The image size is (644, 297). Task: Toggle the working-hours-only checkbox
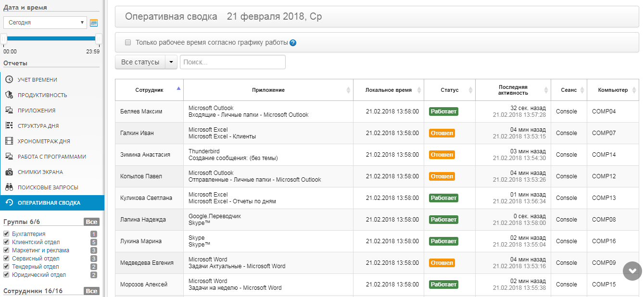coord(128,42)
